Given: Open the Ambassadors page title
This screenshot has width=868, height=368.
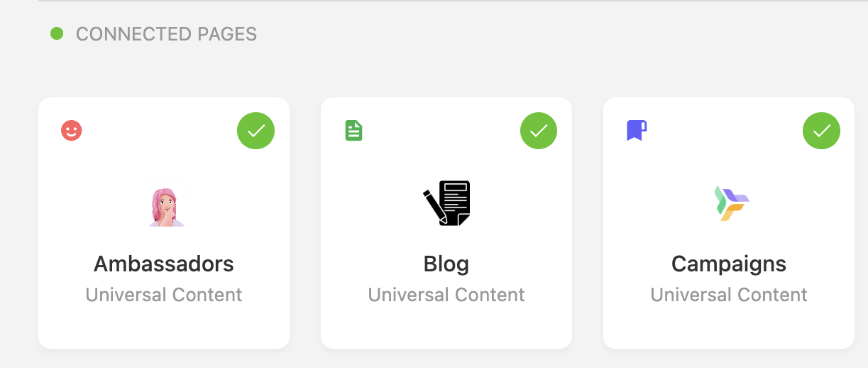Looking at the screenshot, I should point(164,264).
